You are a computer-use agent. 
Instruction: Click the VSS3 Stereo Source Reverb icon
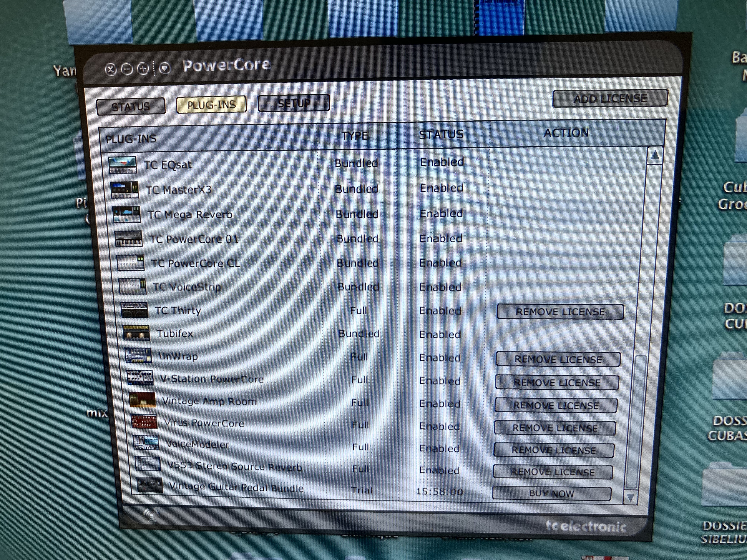click(148, 464)
